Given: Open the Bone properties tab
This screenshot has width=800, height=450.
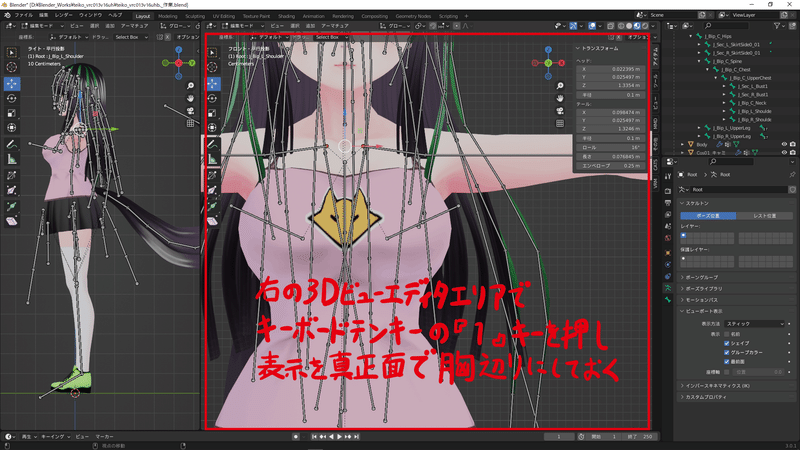Looking at the screenshot, I should coord(668,300).
